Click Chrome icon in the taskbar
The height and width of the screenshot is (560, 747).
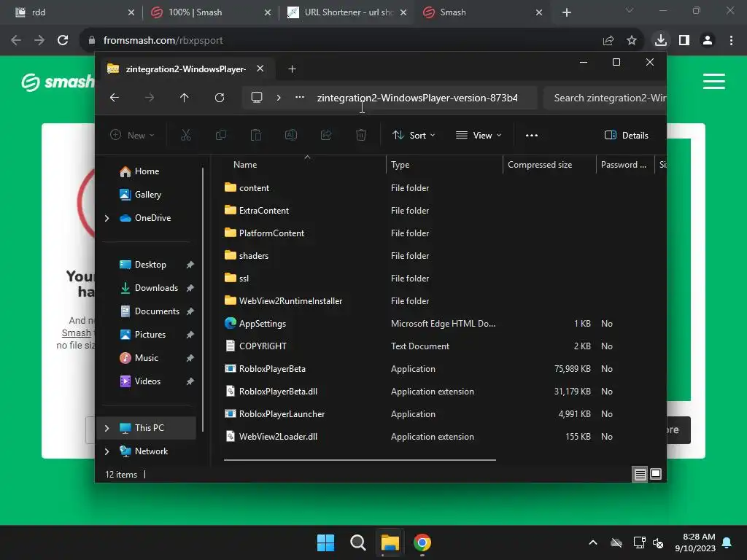(x=422, y=542)
